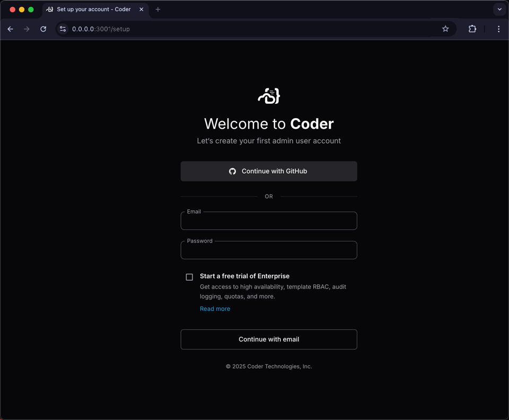The width and height of the screenshot is (509, 420).
Task: Click the Coder favicon on the browser tab
Action: point(49,9)
